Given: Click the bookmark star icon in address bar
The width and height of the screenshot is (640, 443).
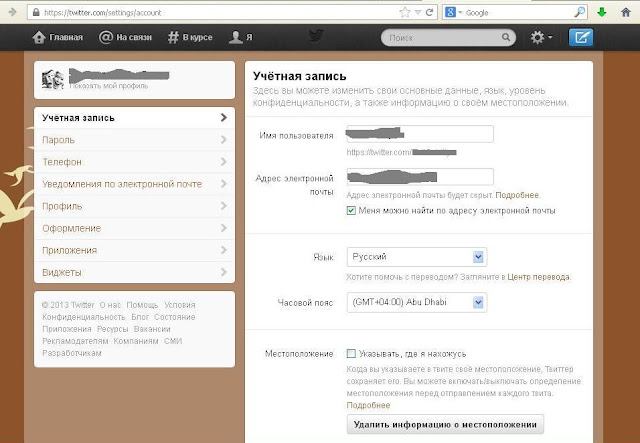Looking at the screenshot, I should (x=404, y=12).
